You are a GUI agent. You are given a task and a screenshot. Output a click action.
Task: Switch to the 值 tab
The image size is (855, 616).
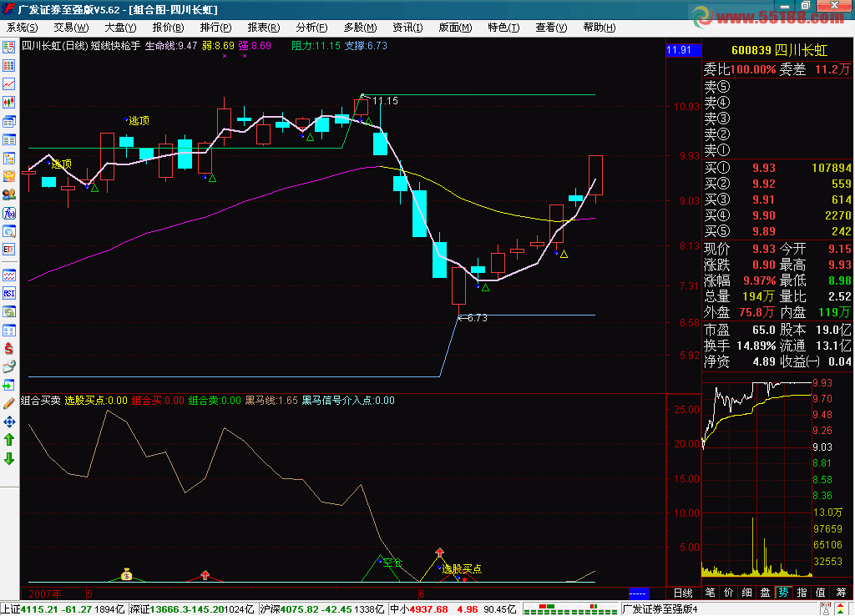[x=821, y=593]
